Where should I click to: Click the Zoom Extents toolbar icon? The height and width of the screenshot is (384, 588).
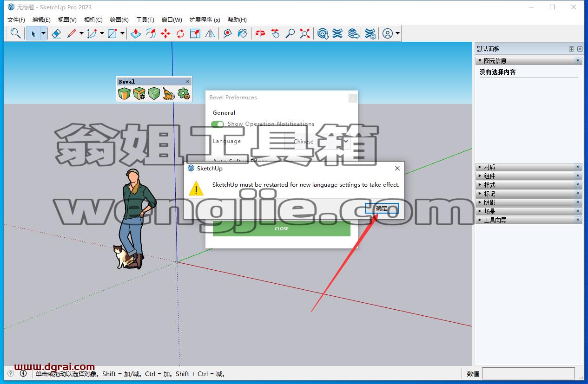pyautogui.click(x=305, y=33)
